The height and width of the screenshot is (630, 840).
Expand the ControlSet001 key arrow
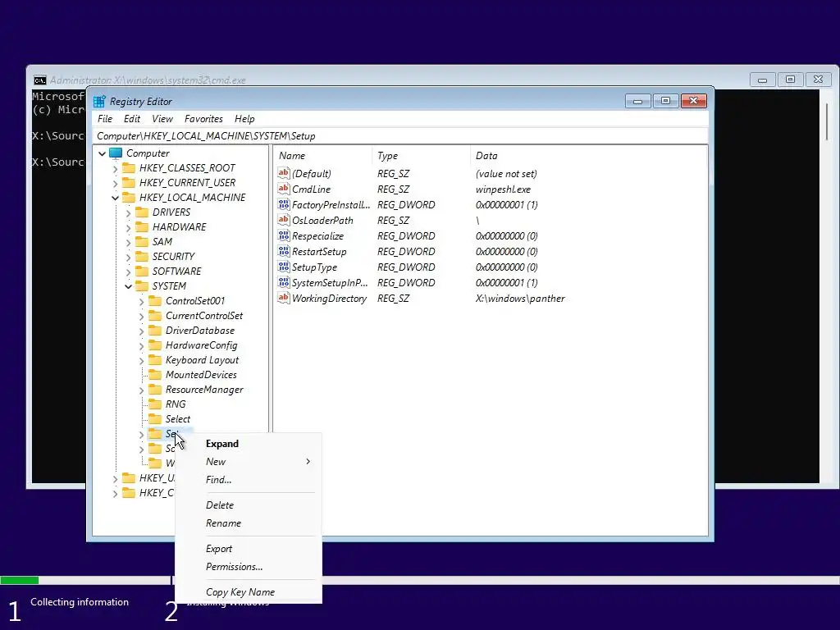click(141, 302)
